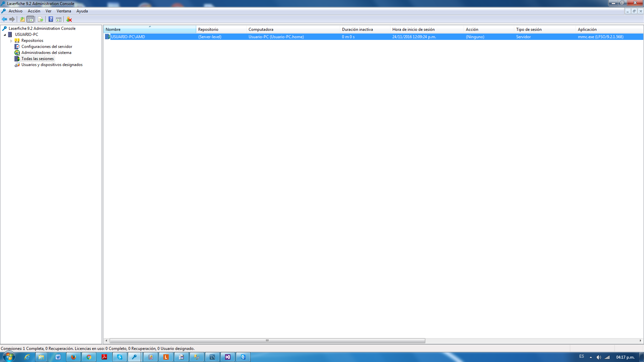Image resolution: width=644 pixels, height=362 pixels.
Task: Open Visual Studio from the taskbar
Action: click(228, 357)
